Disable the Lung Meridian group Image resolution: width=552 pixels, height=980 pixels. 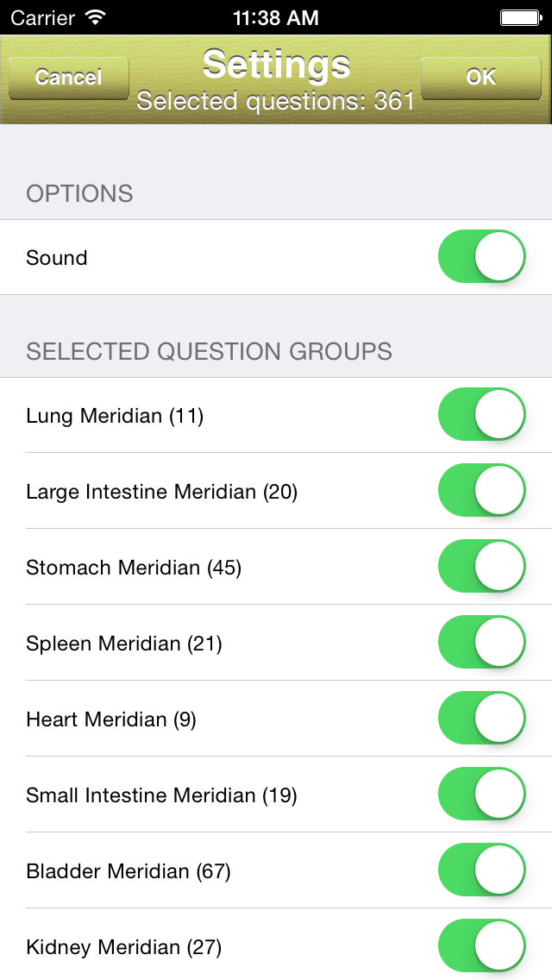click(481, 415)
